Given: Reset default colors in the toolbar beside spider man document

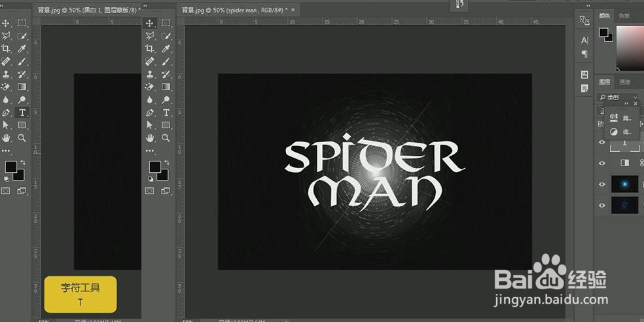Looking at the screenshot, I should pyautogui.click(x=151, y=179).
